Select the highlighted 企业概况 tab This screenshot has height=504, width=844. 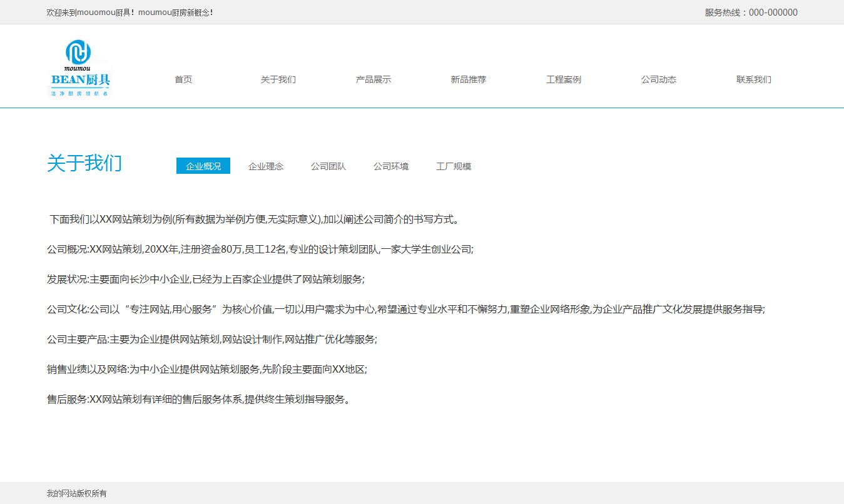pos(203,166)
